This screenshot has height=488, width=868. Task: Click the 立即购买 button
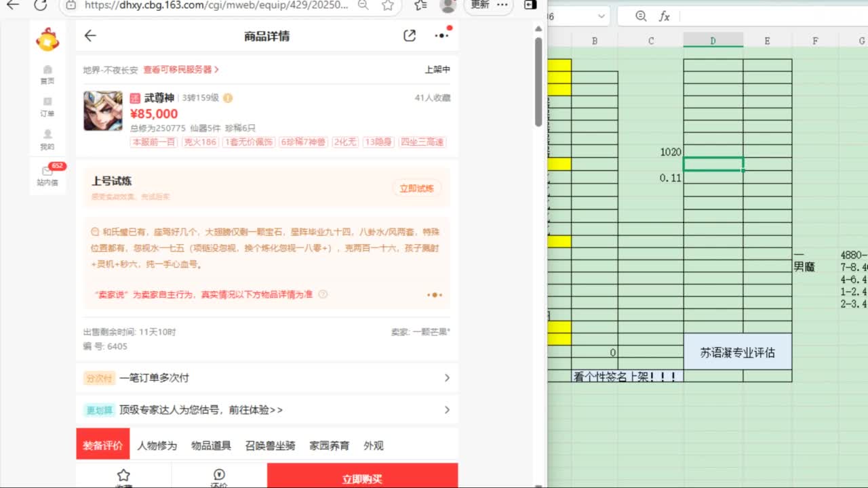362,476
